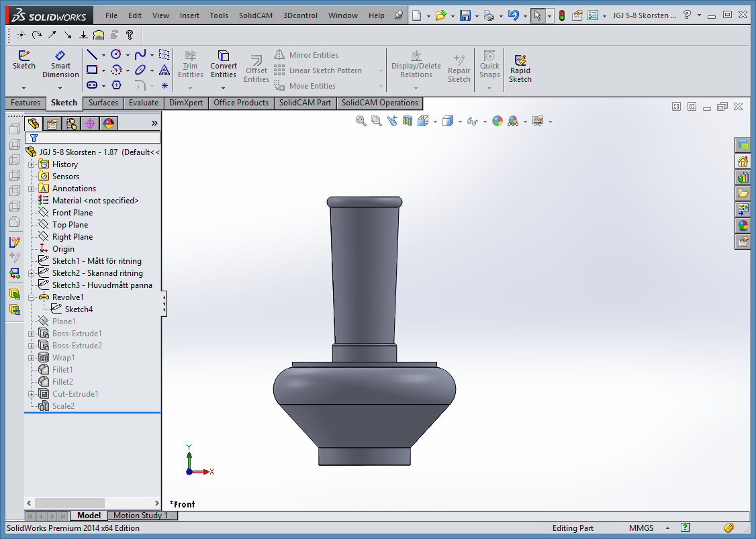
Task: Click the Section View icon
Action: click(x=408, y=121)
